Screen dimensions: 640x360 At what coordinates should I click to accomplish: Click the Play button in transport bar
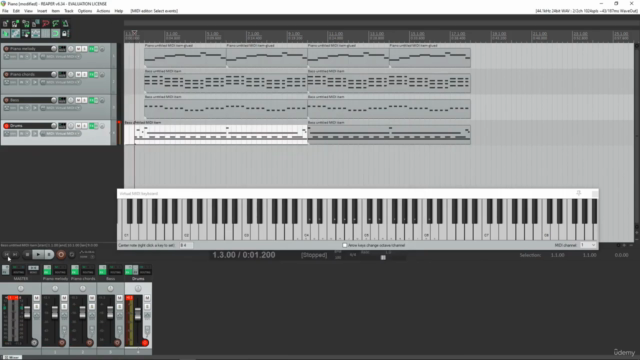[38, 255]
